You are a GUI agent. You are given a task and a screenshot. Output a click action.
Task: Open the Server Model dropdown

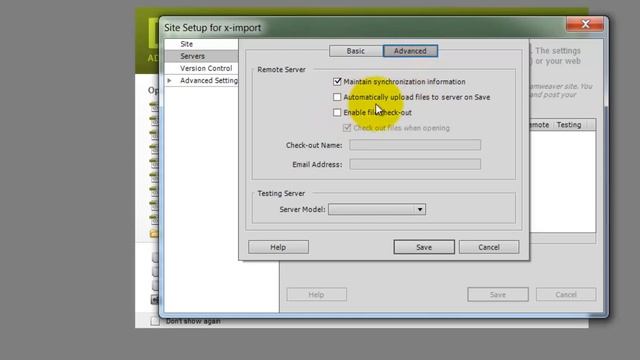377,209
